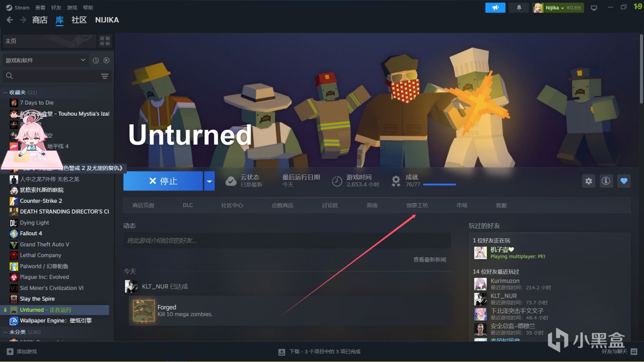644x362 pixels.
Task: Open the notifications bell
Action: (x=519, y=8)
